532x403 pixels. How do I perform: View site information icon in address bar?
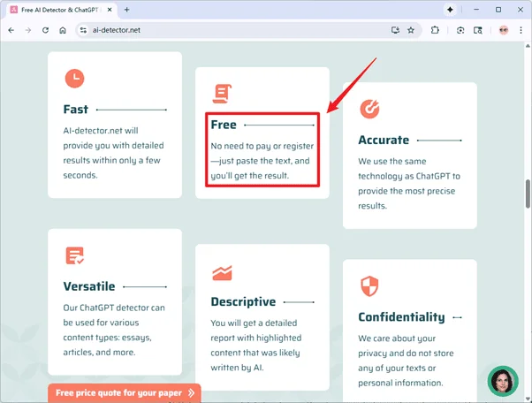83,30
